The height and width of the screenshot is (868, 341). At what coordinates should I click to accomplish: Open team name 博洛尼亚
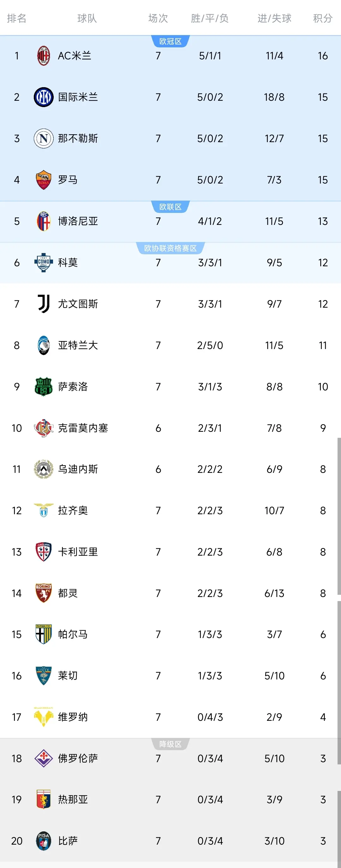coord(78,221)
